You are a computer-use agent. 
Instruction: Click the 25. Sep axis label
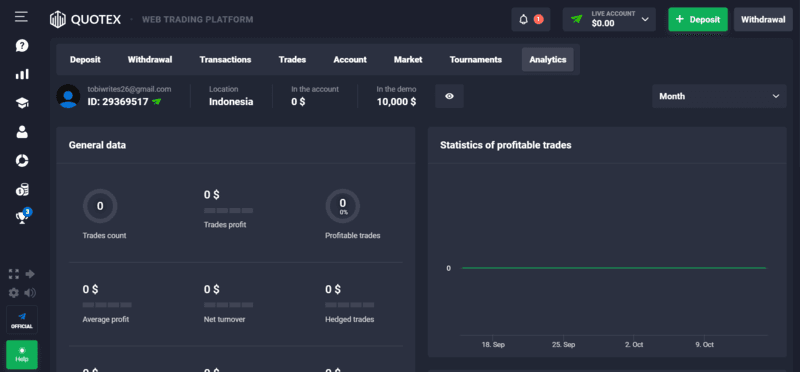click(563, 345)
